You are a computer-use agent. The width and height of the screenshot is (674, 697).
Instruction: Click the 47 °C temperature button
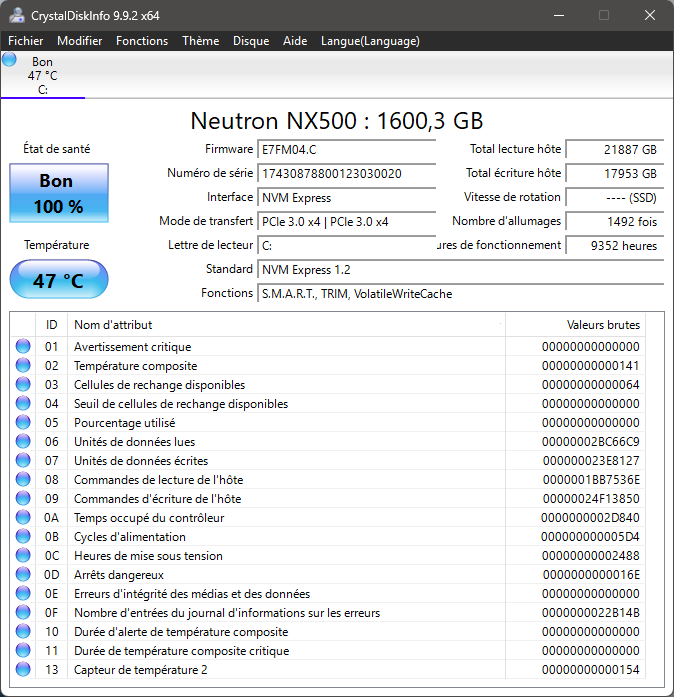pyautogui.click(x=59, y=280)
